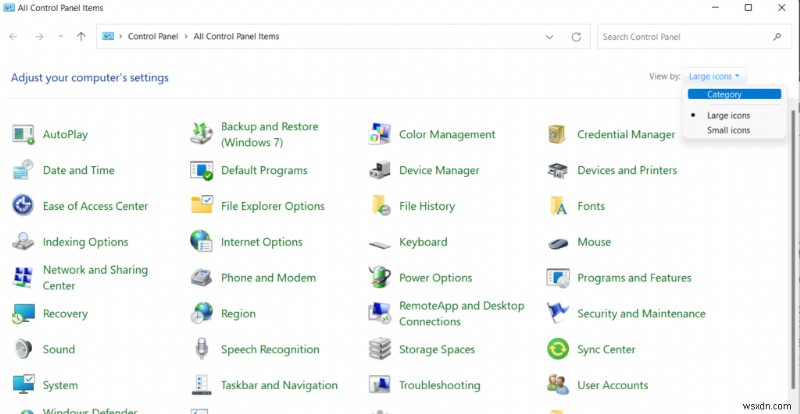
Task: Click the RemoteApp and Desktop Connections icon
Action: coord(380,313)
